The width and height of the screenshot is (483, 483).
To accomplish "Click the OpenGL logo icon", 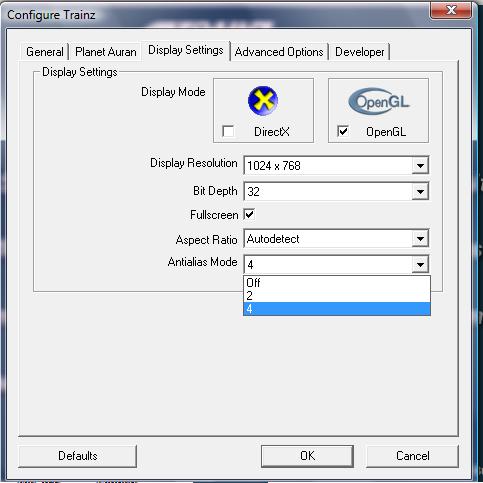I will (x=379, y=101).
